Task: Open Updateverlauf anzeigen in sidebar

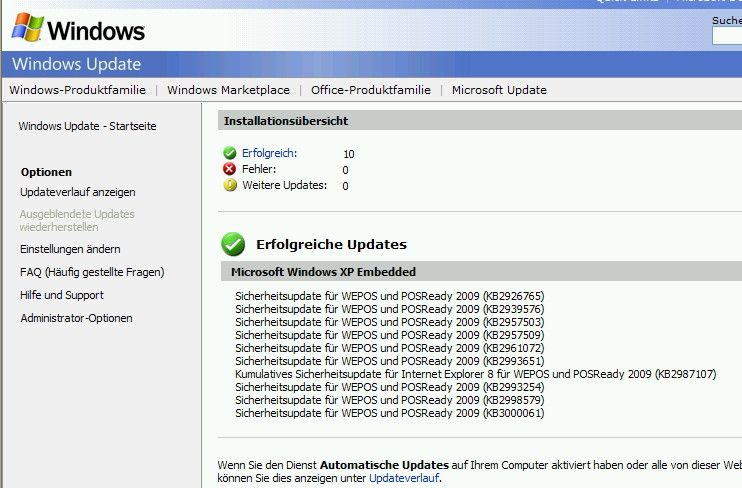Action: coord(78,192)
